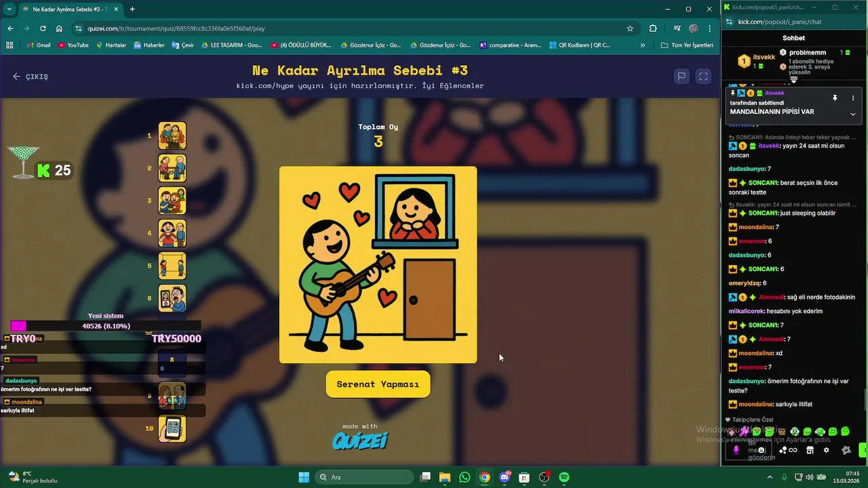The image size is (868, 488).
Task: Expand the pinned message chevron in chat
Action: (x=852, y=114)
